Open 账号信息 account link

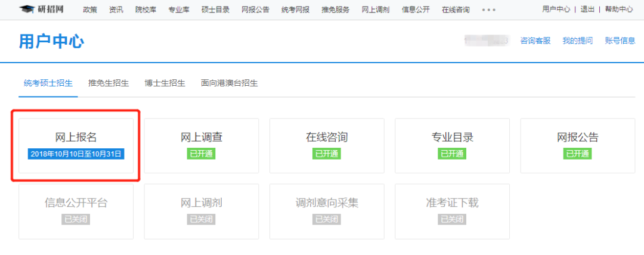coord(620,41)
